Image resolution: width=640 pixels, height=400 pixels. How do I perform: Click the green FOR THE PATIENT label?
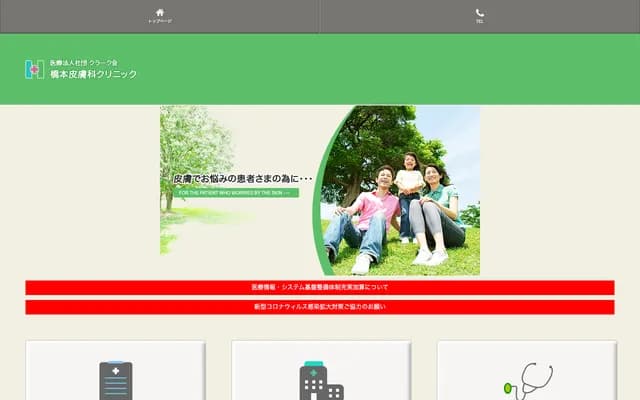coord(236,193)
